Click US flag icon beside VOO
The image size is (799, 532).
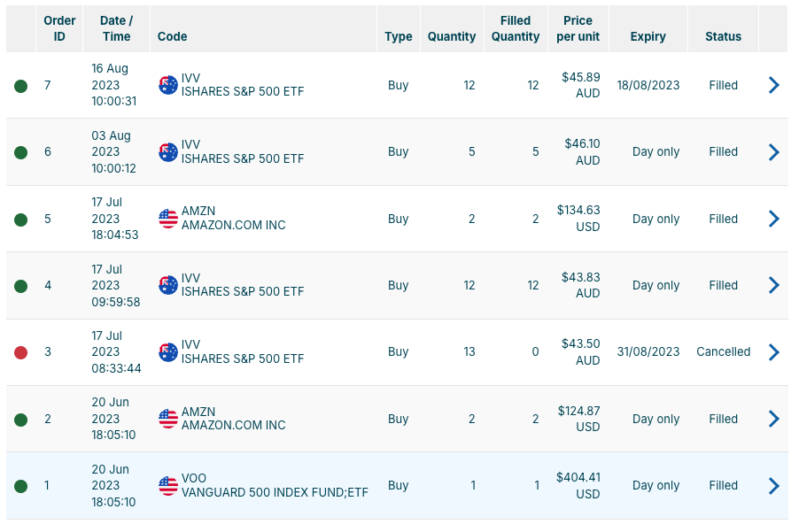(x=168, y=486)
